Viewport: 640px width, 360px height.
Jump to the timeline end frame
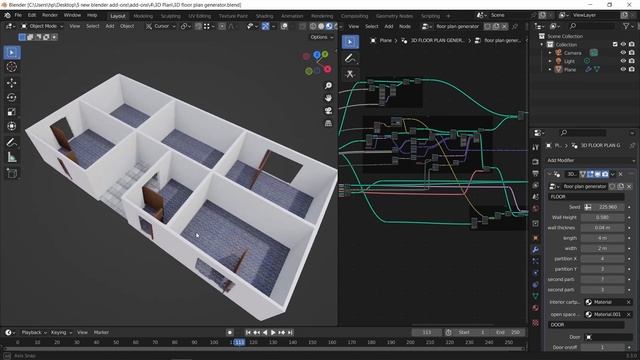(x=290, y=333)
